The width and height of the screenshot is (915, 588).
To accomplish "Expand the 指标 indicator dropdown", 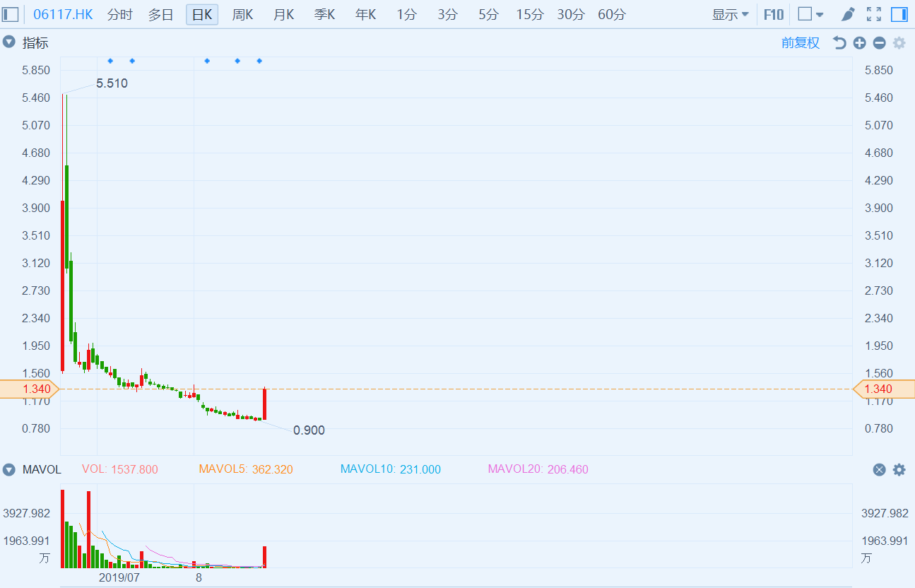I will [x=8, y=42].
